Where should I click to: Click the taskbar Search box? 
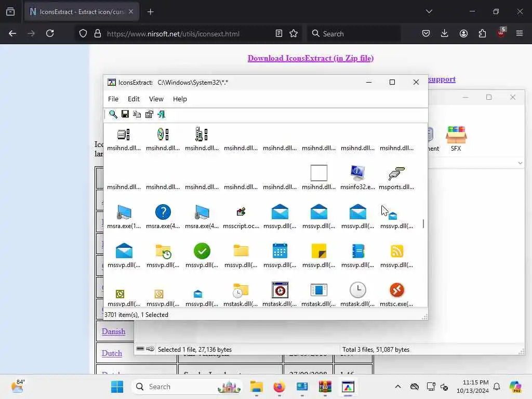tap(187, 387)
